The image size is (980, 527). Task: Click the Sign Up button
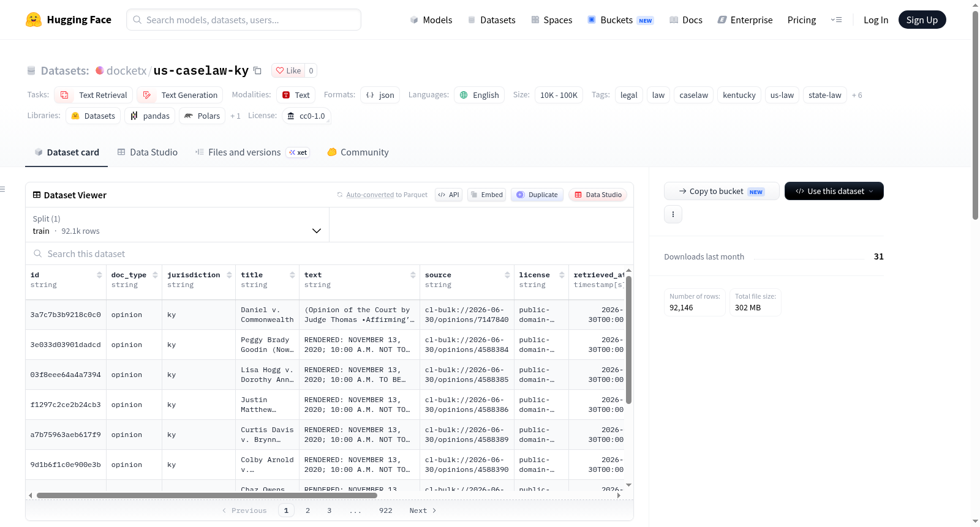pyautogui.click(x=922, y=20)
